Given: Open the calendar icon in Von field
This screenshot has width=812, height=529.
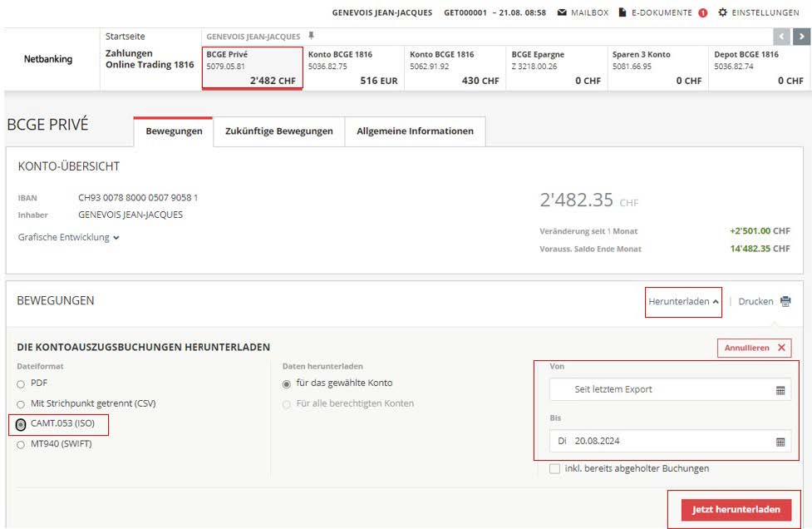Looking at the screenshot, I should [x=780, y=390].
